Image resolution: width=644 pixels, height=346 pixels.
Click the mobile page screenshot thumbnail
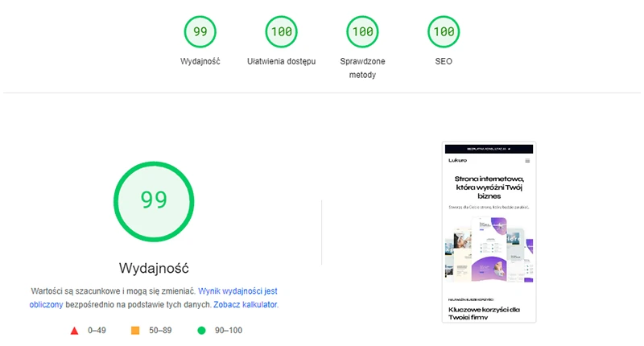pyautogui.click(x=489, y=233)
